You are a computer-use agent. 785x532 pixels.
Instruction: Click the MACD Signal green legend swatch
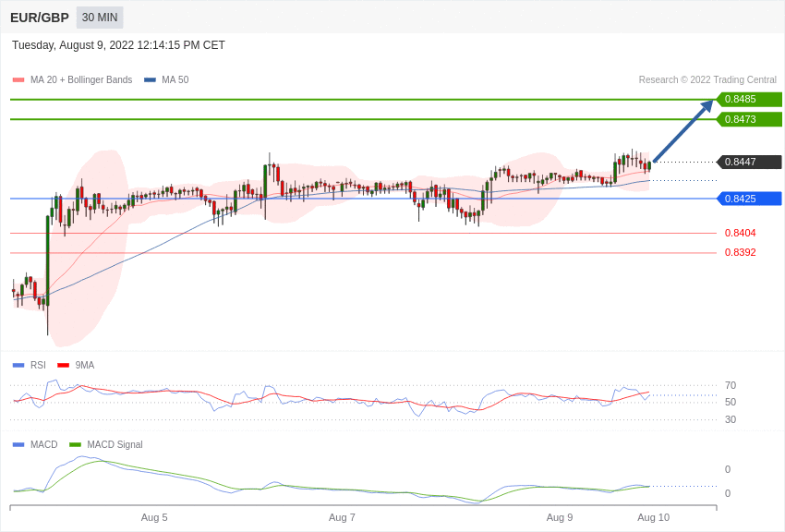(x=75, y=444)
